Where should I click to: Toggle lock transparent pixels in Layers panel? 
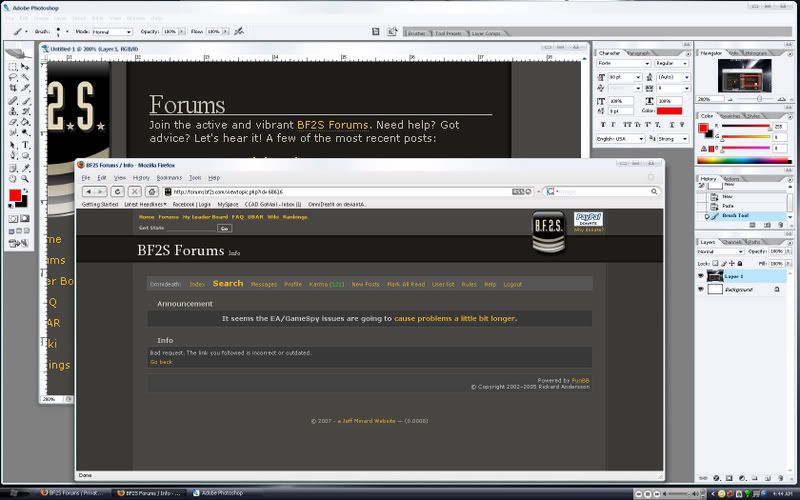pyautogui.click(x=715, y=263)
